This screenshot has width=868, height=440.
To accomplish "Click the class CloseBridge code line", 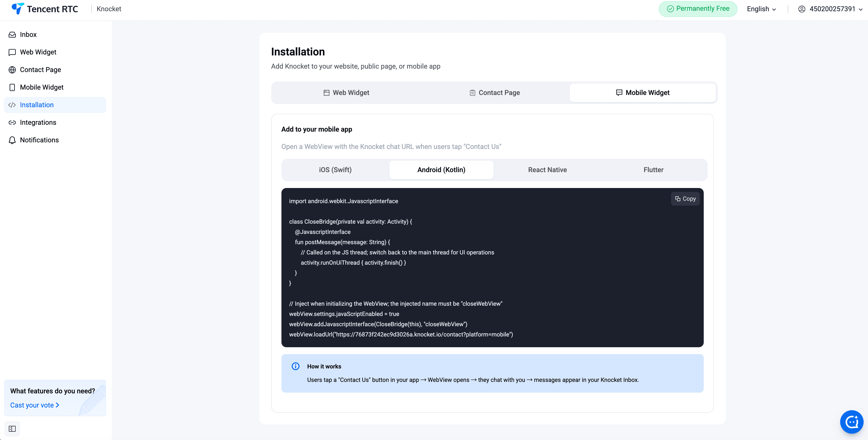I will pyautogui.click(x=351, y=221).
